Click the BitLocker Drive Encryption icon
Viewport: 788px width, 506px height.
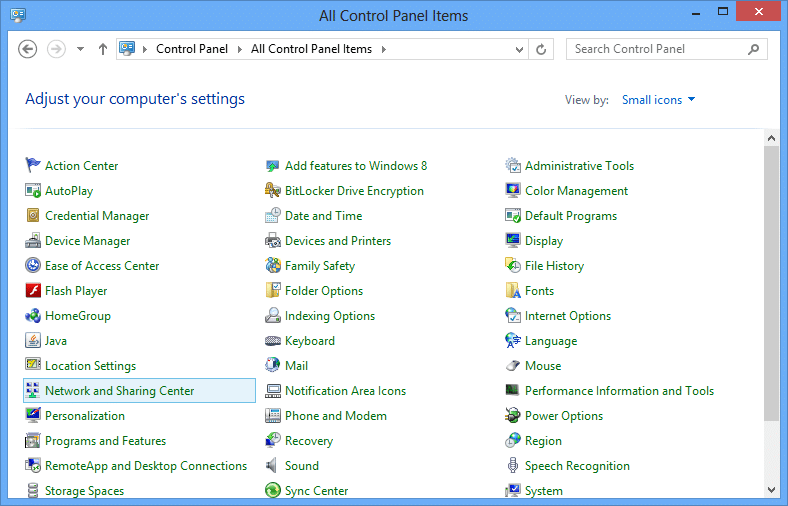272,190
